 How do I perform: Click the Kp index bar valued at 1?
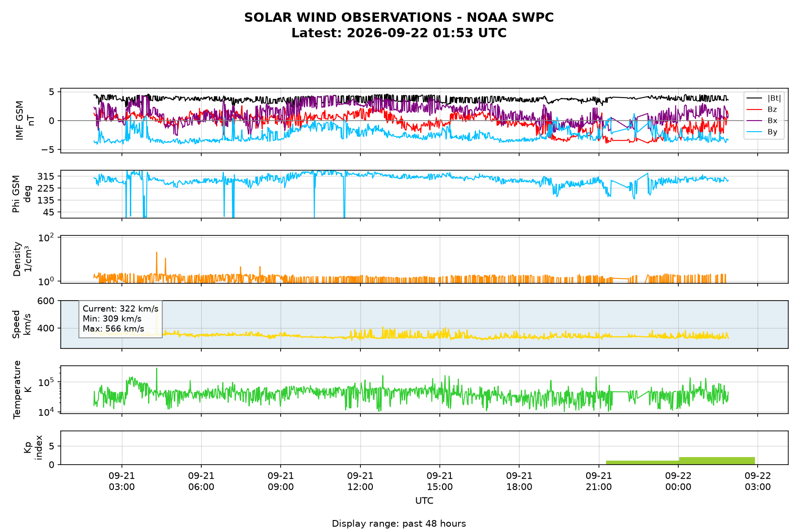click(642, 462)
